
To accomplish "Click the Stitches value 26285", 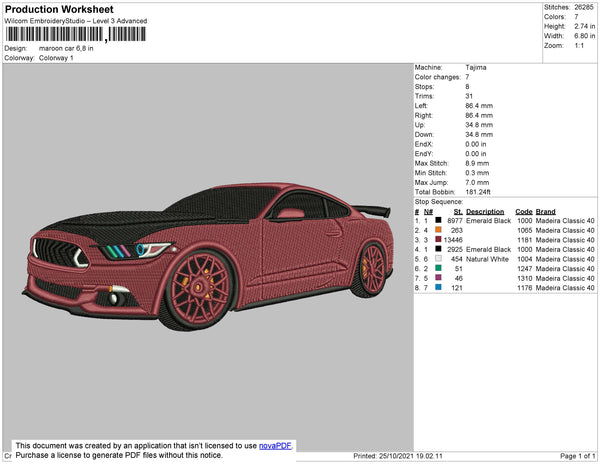I will tap(584, 7).
